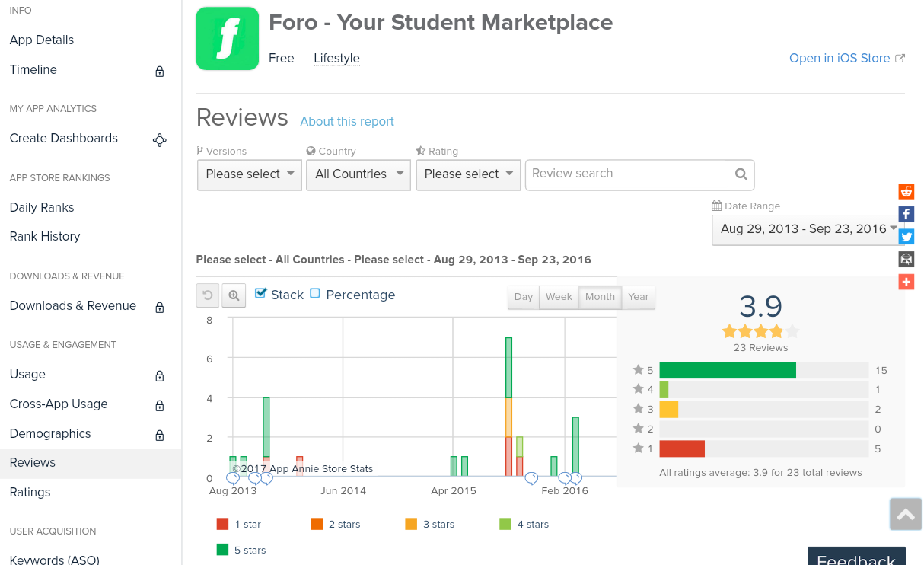Open the Versions dropdown

[250, 174]
